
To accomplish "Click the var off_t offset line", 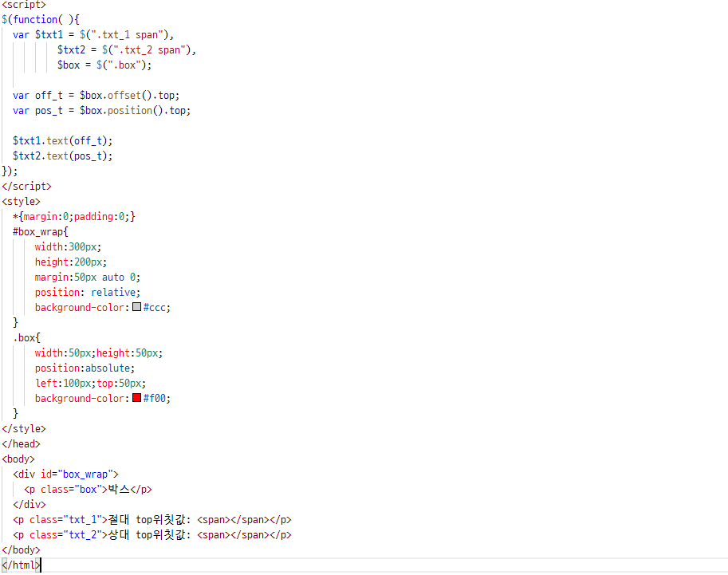I will [96, 95].
